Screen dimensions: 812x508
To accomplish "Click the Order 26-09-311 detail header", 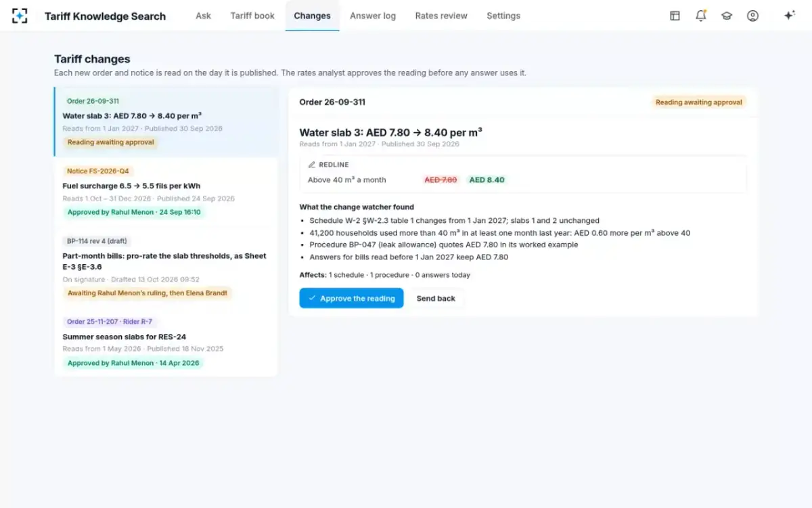I will pos(332,102).
